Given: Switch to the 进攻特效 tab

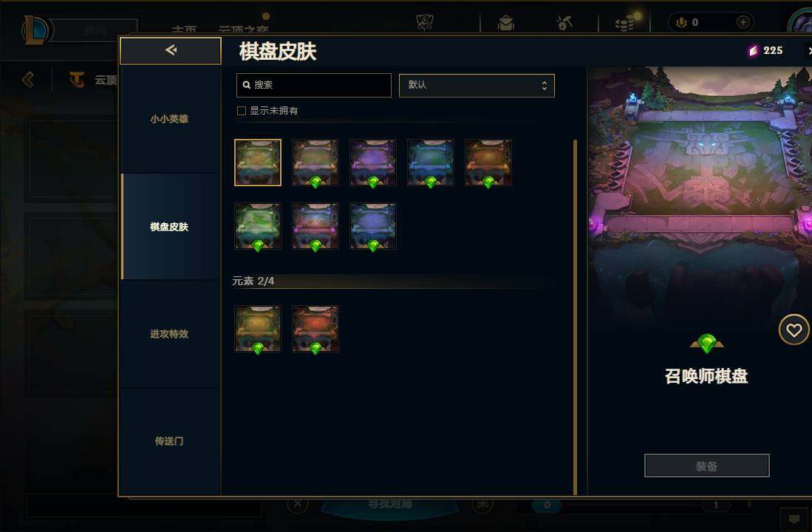Looking at the screenshot, I should tap(169, 333).
